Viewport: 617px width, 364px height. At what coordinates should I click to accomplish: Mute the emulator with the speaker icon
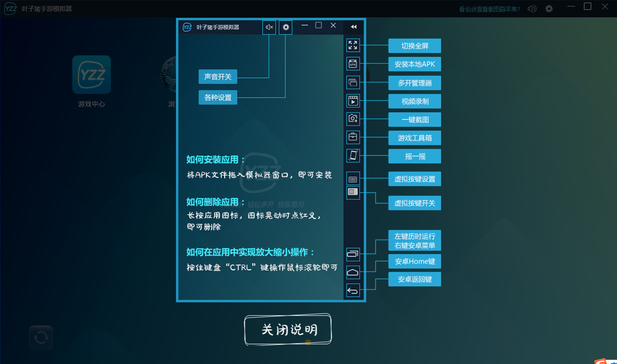[x=269, y=27]
